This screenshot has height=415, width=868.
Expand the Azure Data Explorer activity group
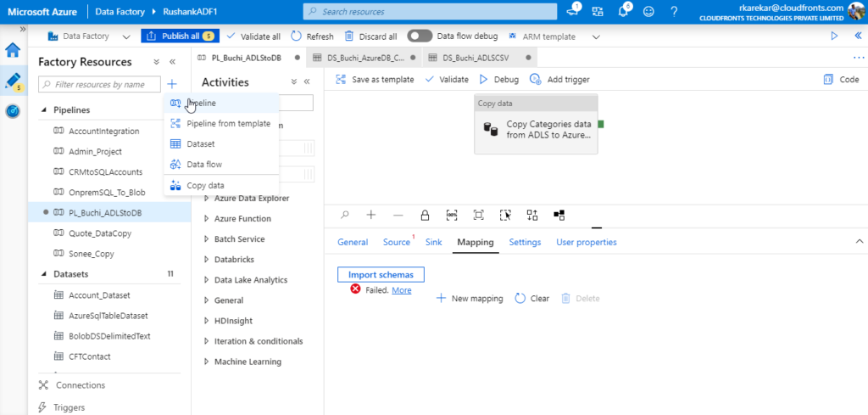point(206,199)
